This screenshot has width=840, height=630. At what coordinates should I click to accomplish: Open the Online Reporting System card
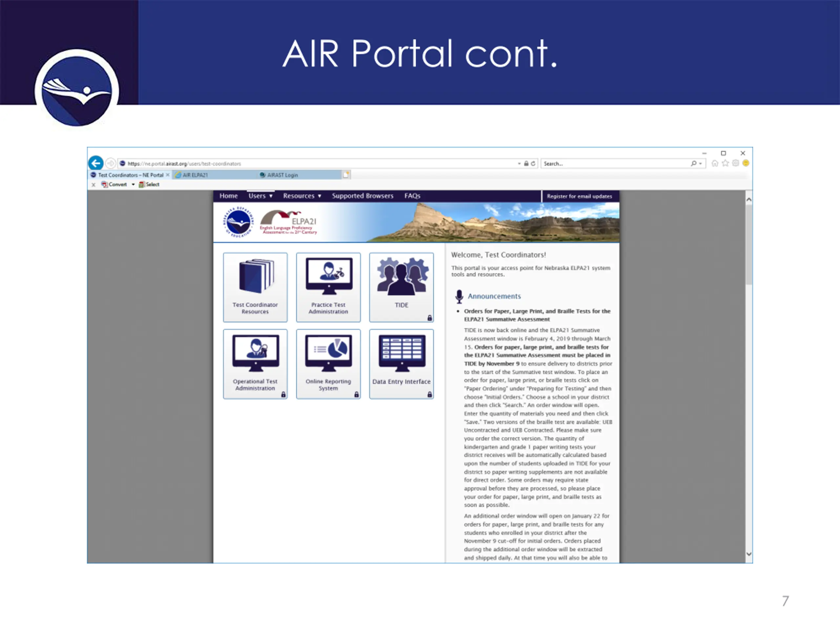pyautogui.click(x=328, y=364)
